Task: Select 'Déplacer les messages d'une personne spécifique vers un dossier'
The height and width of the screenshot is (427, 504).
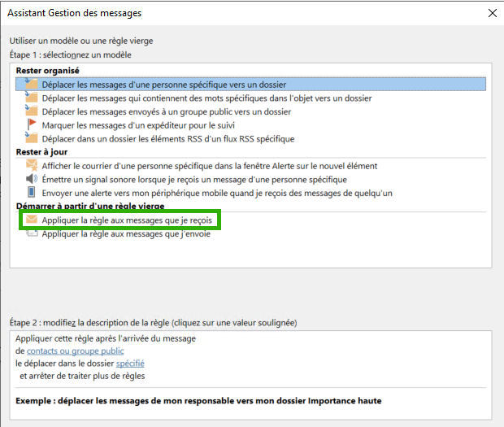Action: [250, 85]
